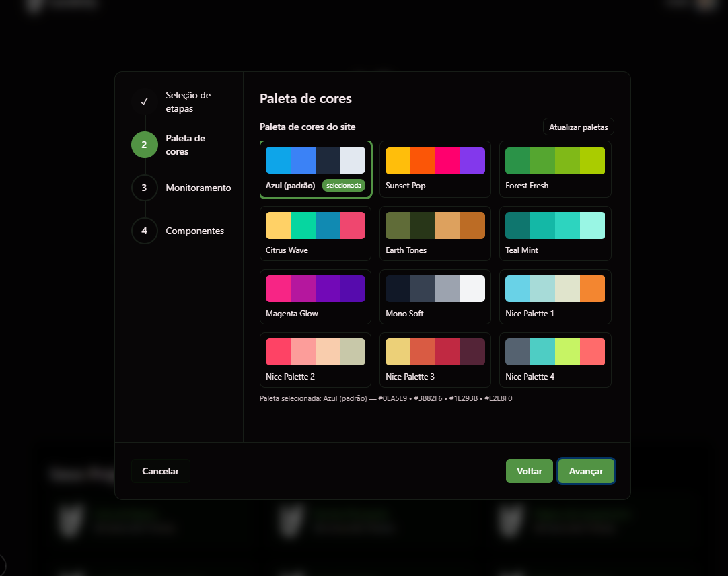Choose the Teal Mint palette
This screenshot has height=576, width=728.
coord(555,233)
